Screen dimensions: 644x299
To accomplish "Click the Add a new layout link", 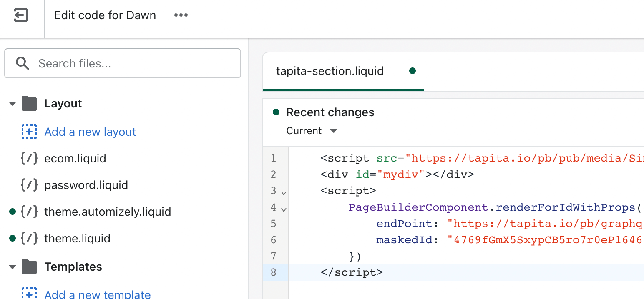I will [x=90, y=132].
